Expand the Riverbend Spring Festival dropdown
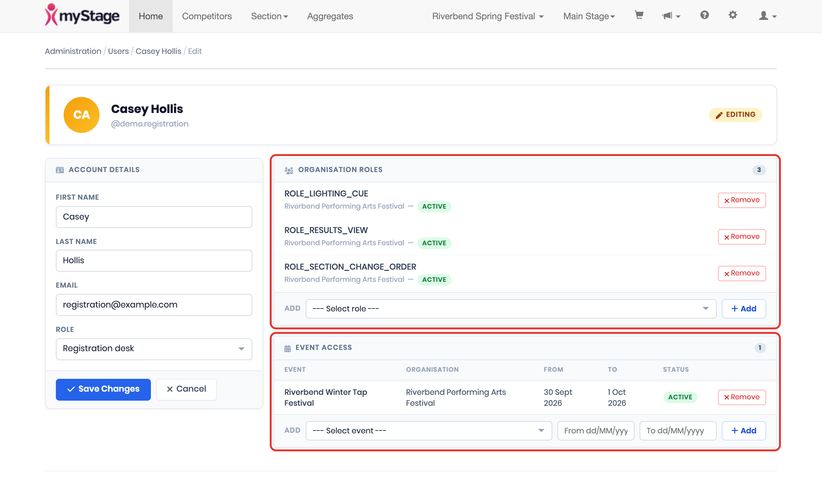The width and height of the screenshot is (822, 504). coord(488,16)
